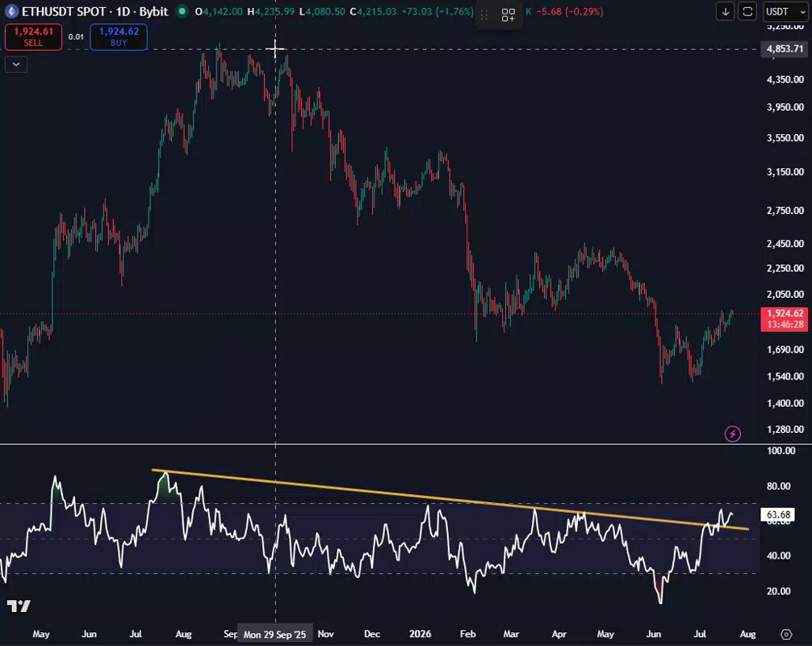Click the 3,150.00 price axis label

(785, 172)
